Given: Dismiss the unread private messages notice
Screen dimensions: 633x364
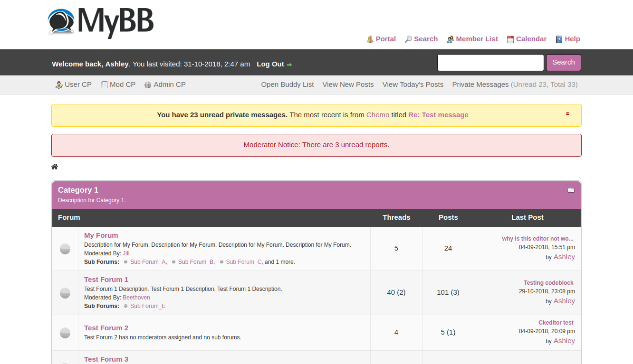Looking at the screenshot, I should [x=567, y=114].
